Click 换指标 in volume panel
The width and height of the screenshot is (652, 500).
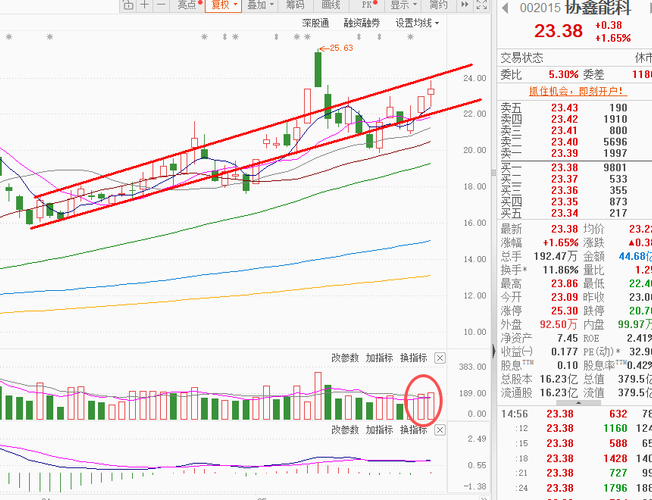coord(413,358)
